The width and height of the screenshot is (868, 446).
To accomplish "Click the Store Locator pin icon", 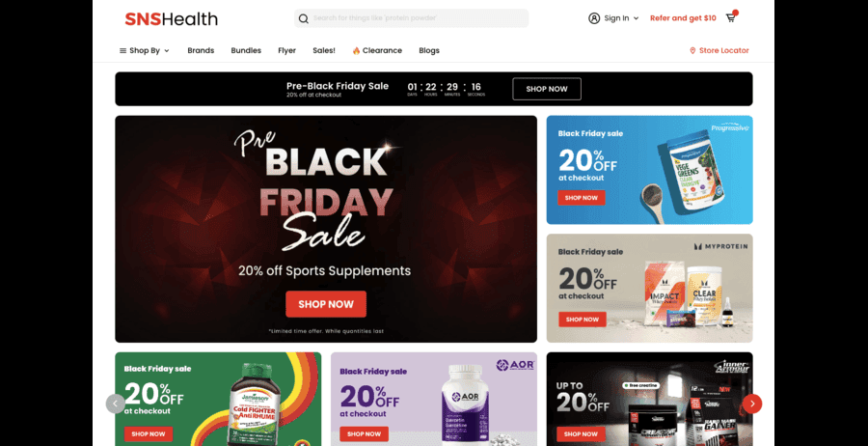I will tap(692, 50).
